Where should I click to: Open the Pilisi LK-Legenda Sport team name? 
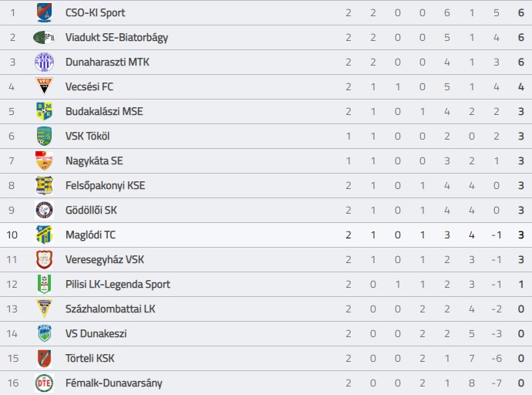[x=118, y=285]
